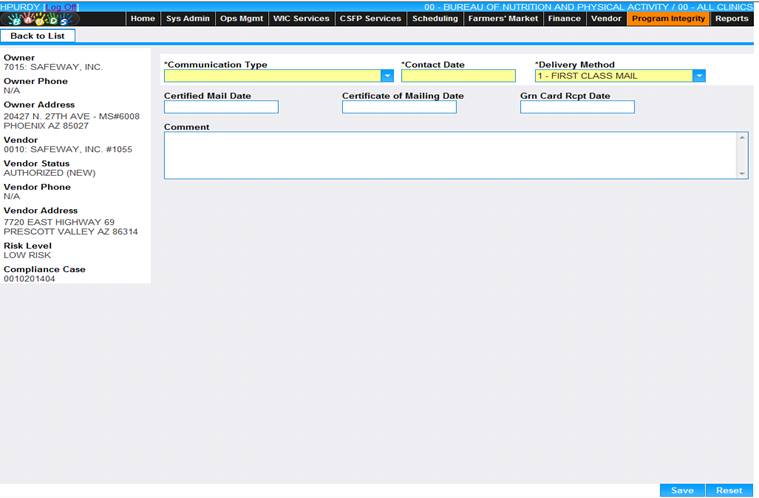Viewport: 759px width, 498px height.
Task: Focus the Contact Date field
Action: 458,76
